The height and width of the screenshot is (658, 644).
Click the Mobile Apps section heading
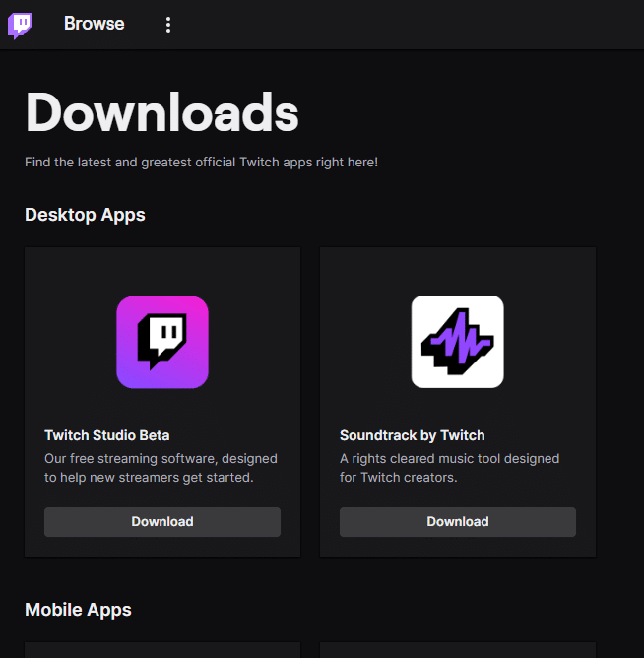pyautogui.click(x=78, y=610)
